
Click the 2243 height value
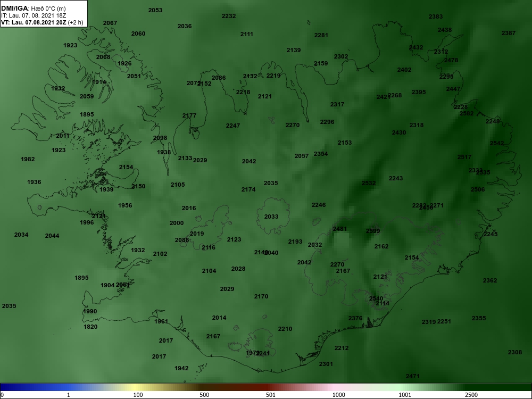tap(396, 178)
